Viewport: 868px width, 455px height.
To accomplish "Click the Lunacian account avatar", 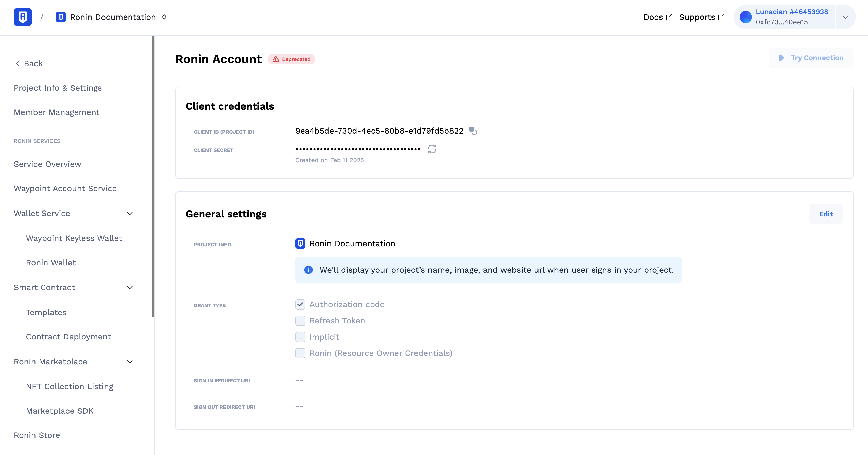I will click(745, 17).
